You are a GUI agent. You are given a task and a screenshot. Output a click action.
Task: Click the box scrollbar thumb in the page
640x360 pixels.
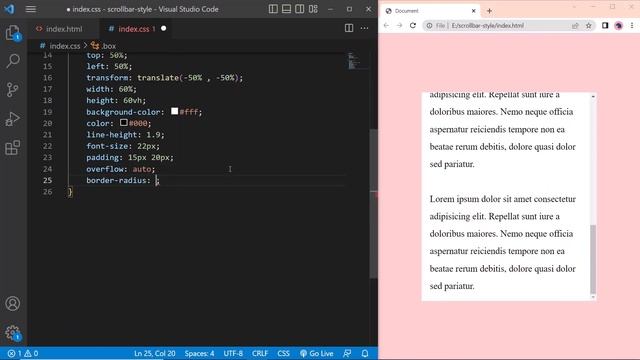(x=593, y=259)
